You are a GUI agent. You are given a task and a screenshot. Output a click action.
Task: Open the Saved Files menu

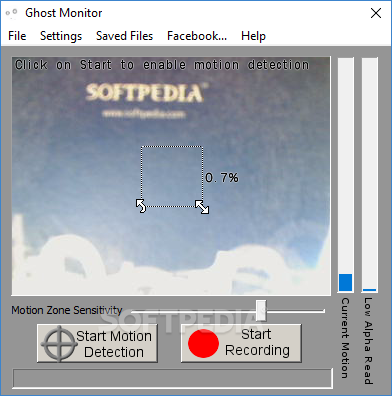coord(124,36)
